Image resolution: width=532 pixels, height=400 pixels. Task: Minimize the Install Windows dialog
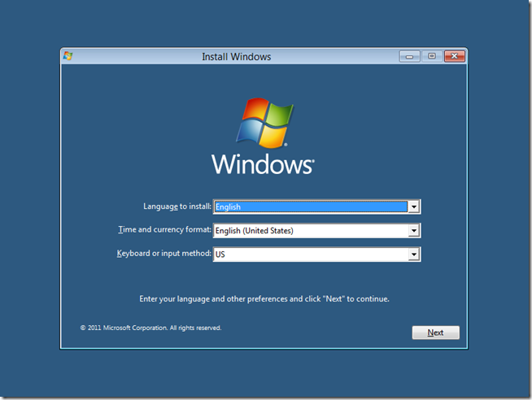[409, 56]
